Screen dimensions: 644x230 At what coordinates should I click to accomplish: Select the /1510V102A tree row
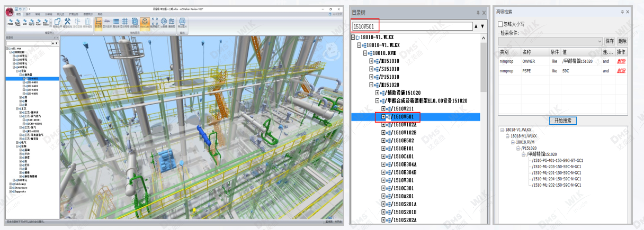[404, 125]
